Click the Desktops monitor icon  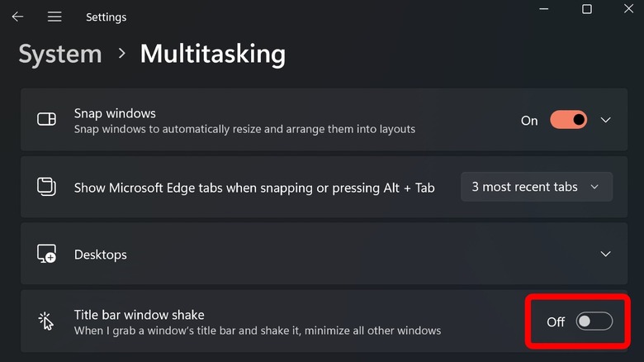tap(46, 254)
